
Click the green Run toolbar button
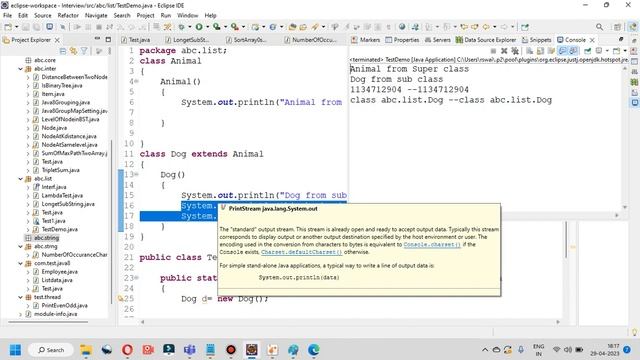199,27
